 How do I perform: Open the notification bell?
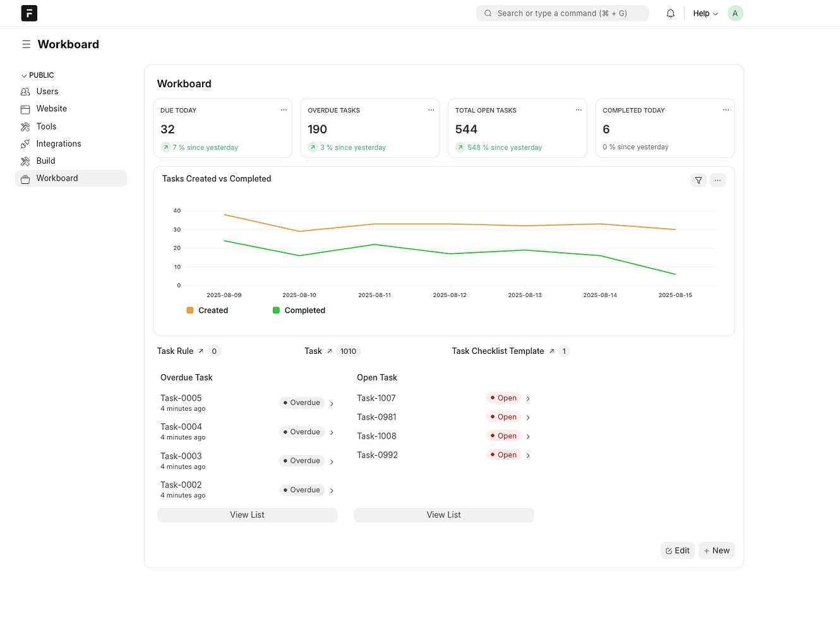670,13
